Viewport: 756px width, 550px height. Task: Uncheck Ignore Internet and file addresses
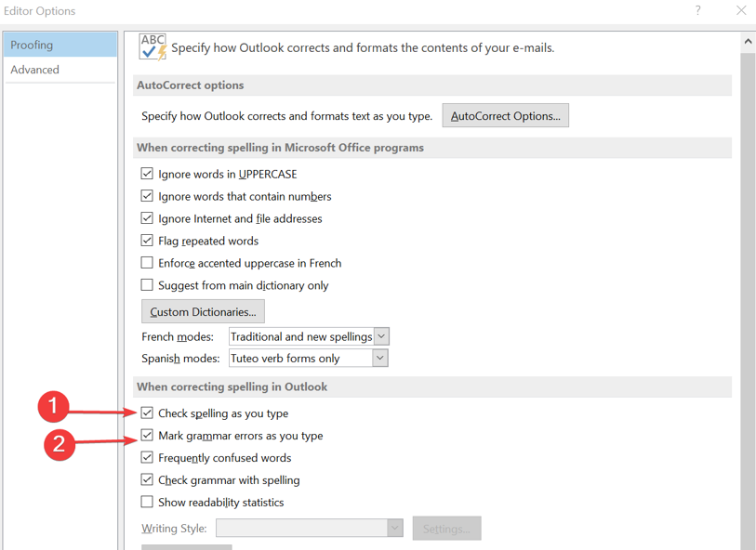point(147,218)
